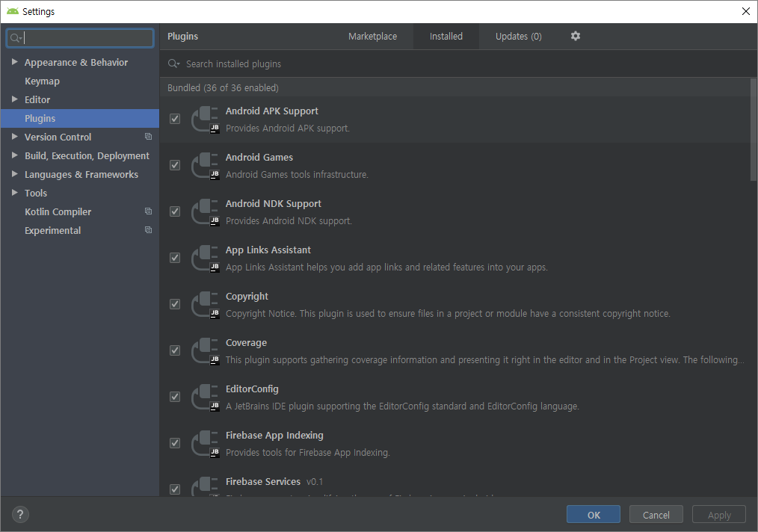
Task: Expand the Editor settings node
Action: tap(14, 99)
